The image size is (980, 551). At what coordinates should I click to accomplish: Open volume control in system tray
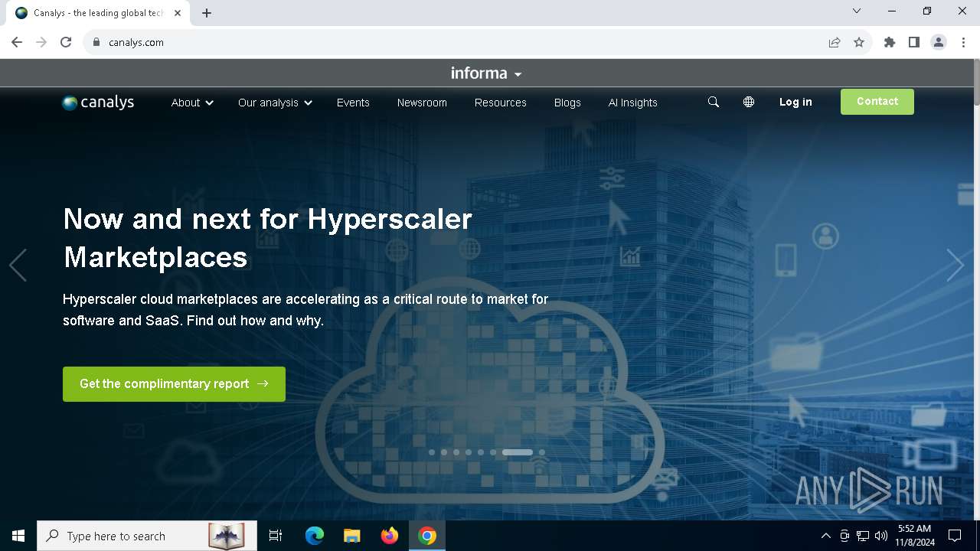[x=881, y=536]
